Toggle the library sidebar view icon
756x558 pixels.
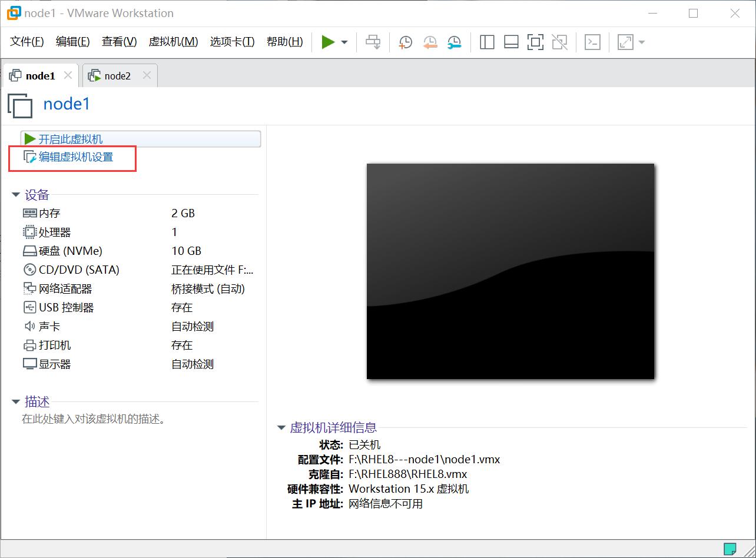(x=487, y=42)
